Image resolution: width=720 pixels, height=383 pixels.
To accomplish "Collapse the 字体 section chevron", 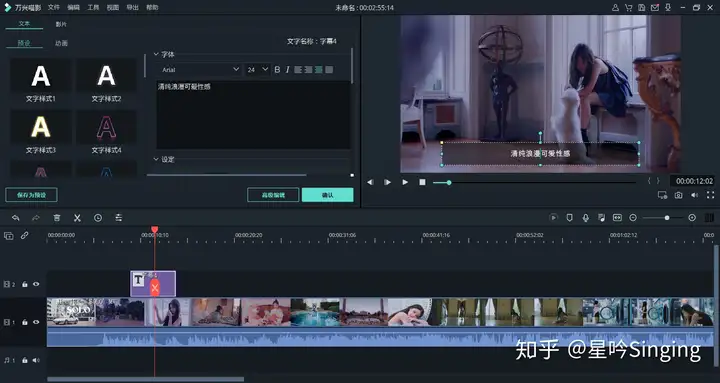I will pyautogui.click(x=156, y=54).
